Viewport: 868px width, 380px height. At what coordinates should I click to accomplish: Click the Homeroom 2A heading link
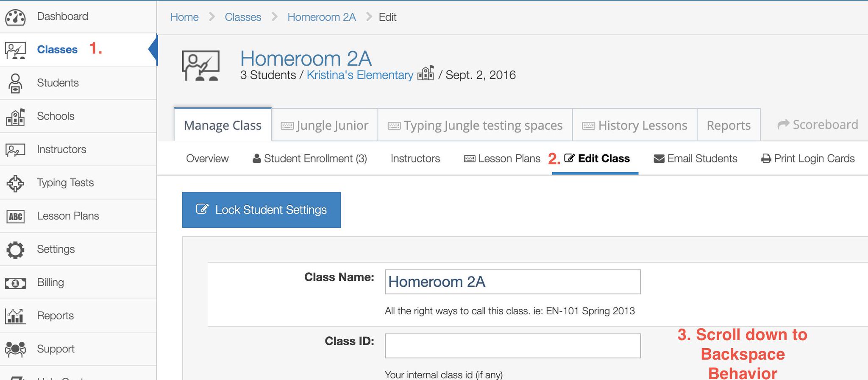click(x=306, y=58)
